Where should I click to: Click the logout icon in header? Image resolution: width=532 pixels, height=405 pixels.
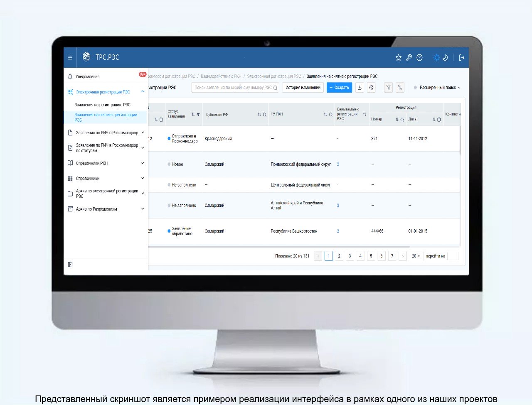[461, 58]
